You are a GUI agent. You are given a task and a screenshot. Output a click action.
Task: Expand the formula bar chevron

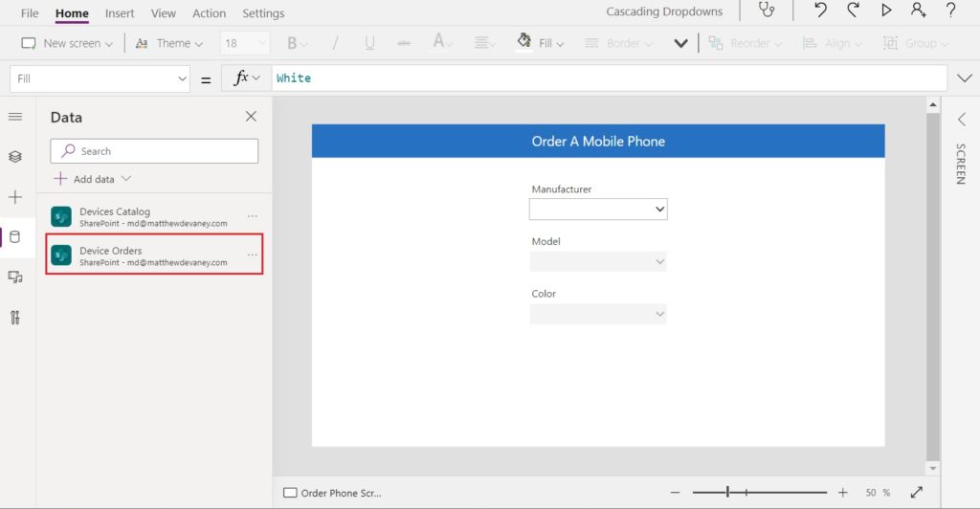(965, 78)
